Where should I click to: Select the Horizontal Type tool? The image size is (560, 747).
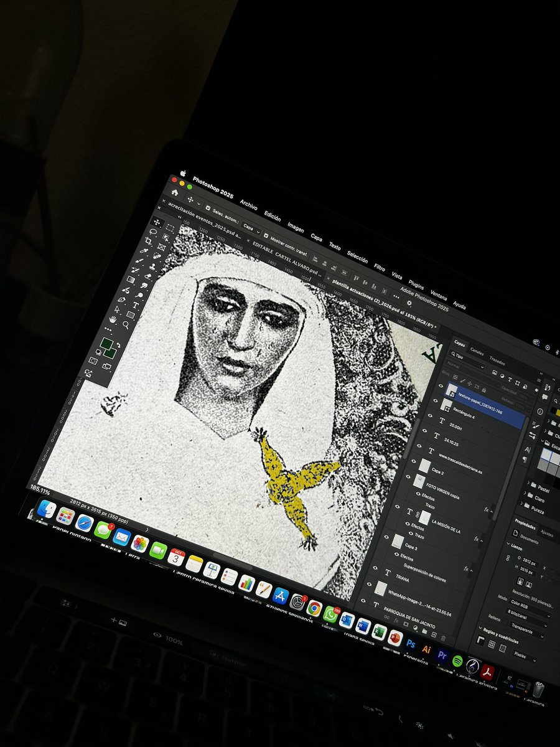(x=136, y=305)
